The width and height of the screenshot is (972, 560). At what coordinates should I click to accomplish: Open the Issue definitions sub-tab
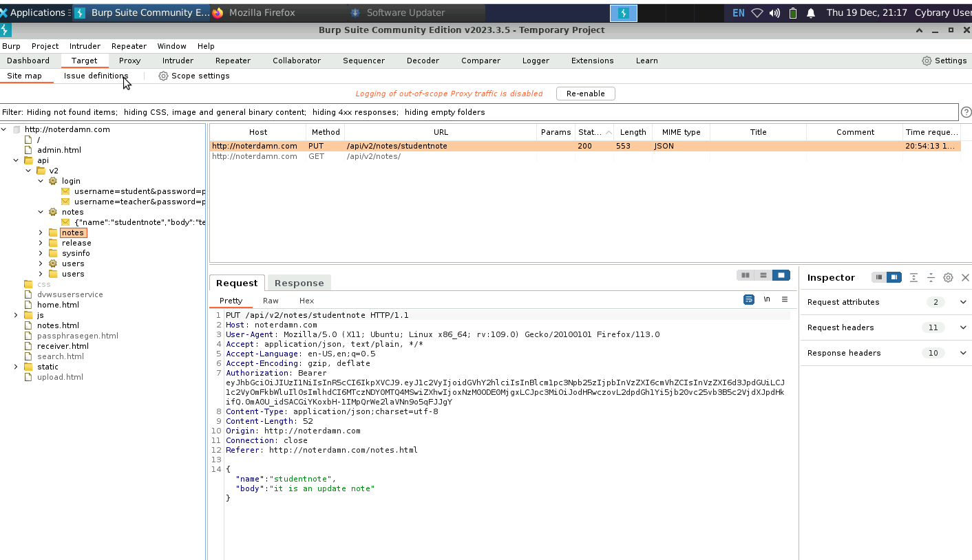point(96,76)
